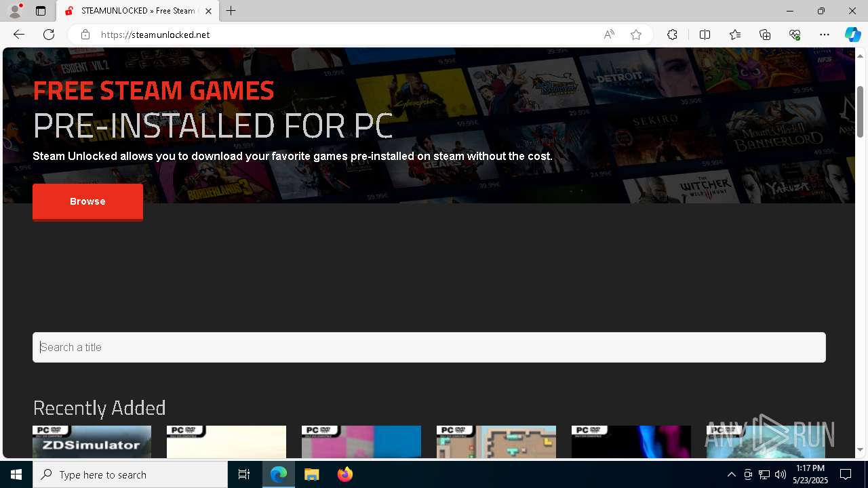Select the STEAMUNLOCKED browser tab
Image resolution: width=868 pixels, height=488 pixels.
click(138, 11)
